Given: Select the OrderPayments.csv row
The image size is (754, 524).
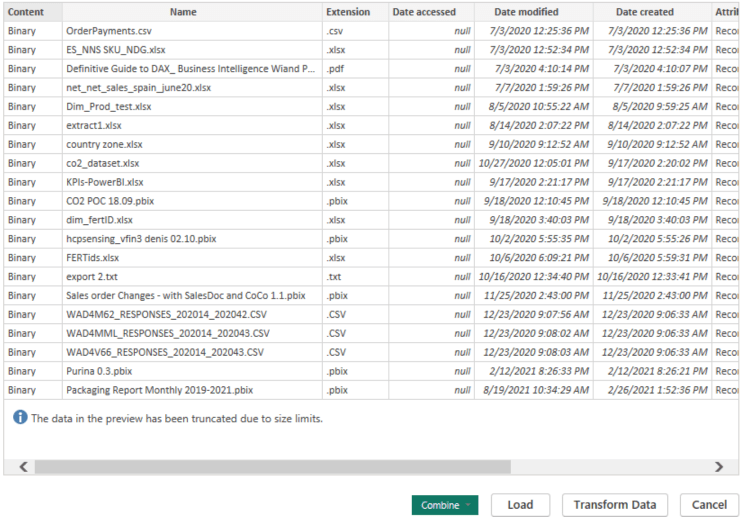Looking at the screenshot, I should [107, 31].
